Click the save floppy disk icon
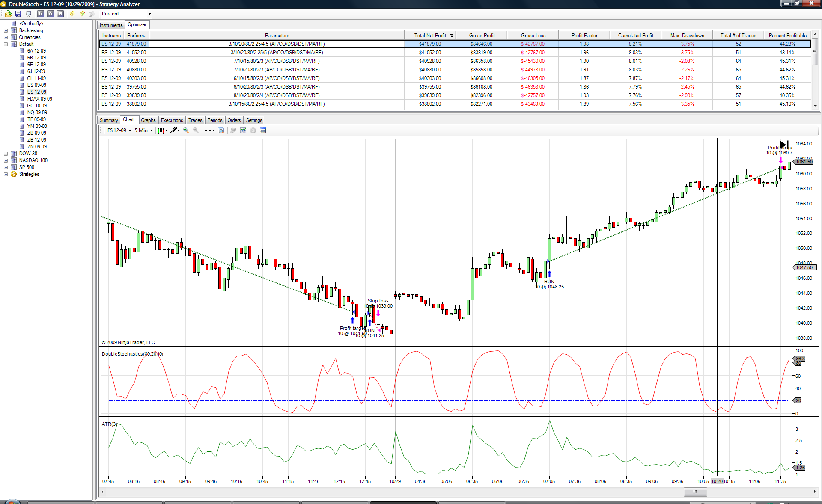The image size is (822, 504). click(x=18, y=14)
